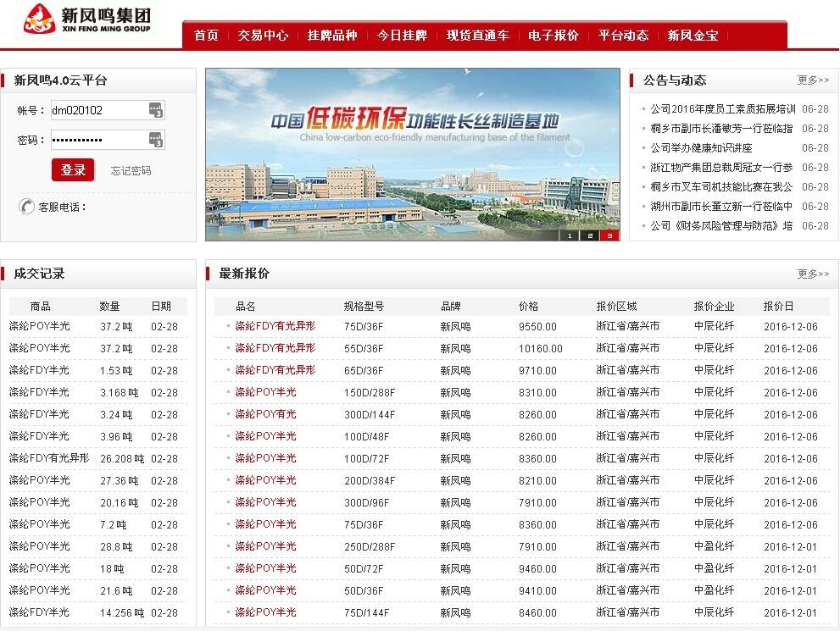Select the price cell 8210.00
The width and height of the screenshot is (840, 631).
[x=537, y=480]
